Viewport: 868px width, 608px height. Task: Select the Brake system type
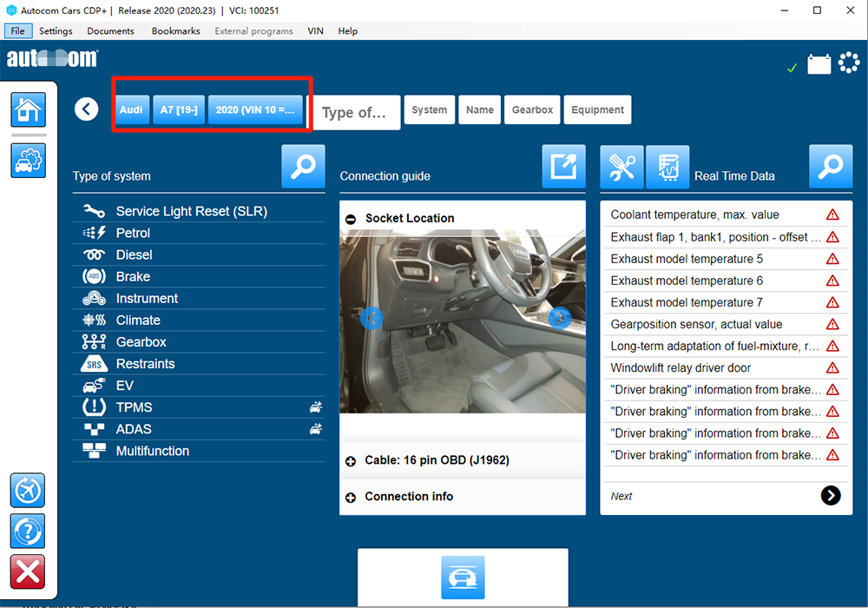pos(199,276)
